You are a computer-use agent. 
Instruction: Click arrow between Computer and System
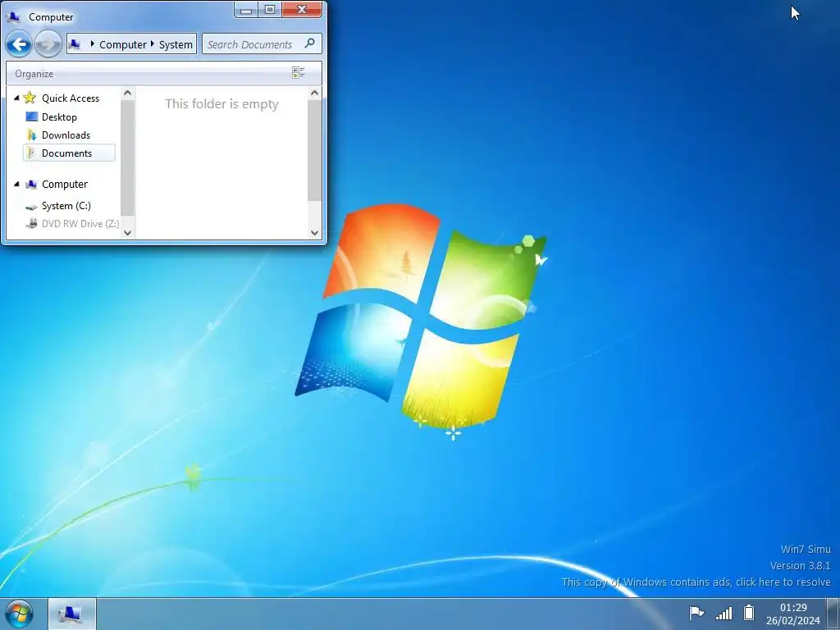[x=152, y=44]
